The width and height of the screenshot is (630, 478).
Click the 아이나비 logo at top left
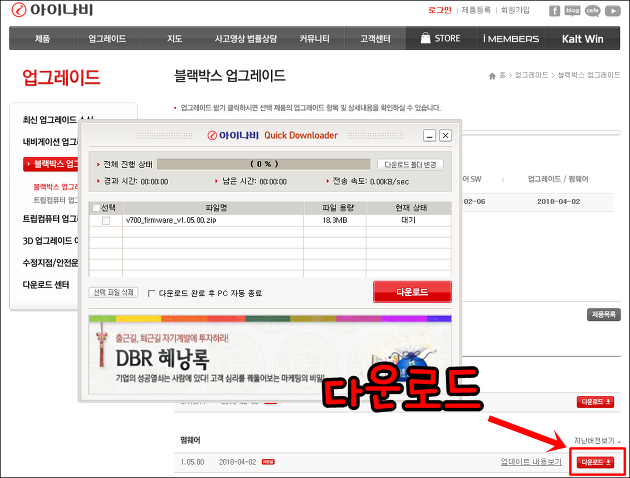pos(52,10)
